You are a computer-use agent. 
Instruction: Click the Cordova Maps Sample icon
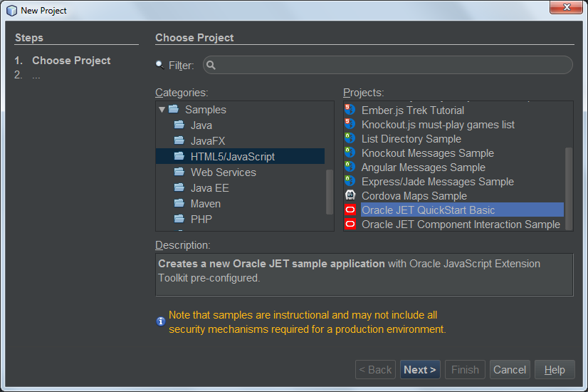tap(350, 196)
